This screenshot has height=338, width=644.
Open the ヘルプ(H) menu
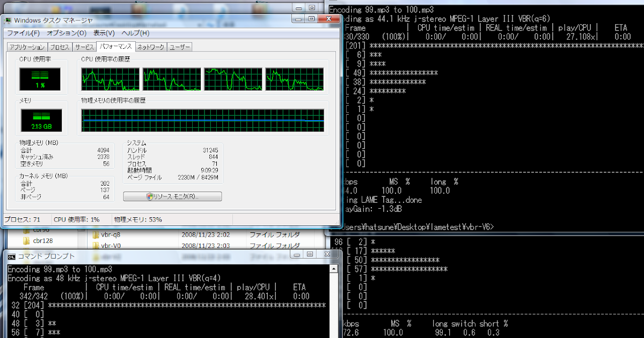click(135, 33)
